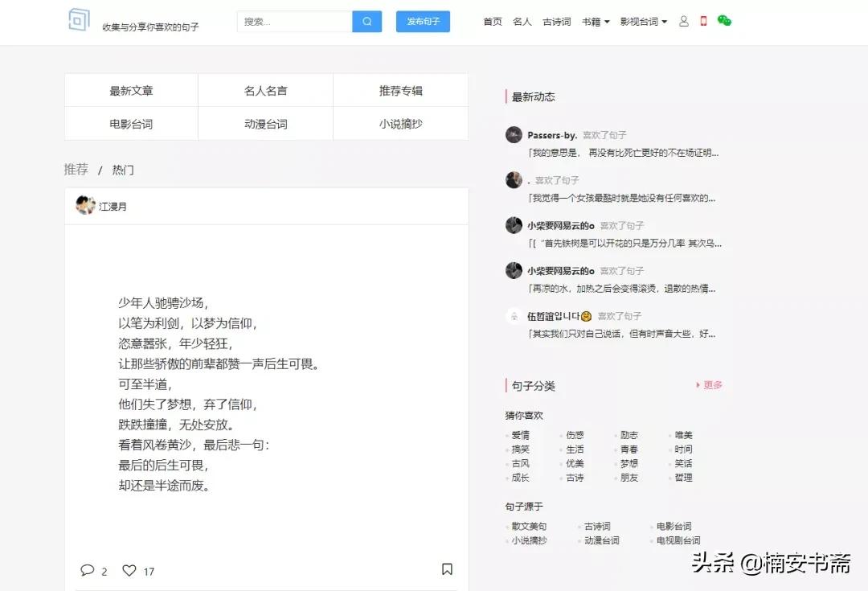This screenshot has height=591, width=868.
Task: Open the 名人名言 section link
Action: (265, 90)
